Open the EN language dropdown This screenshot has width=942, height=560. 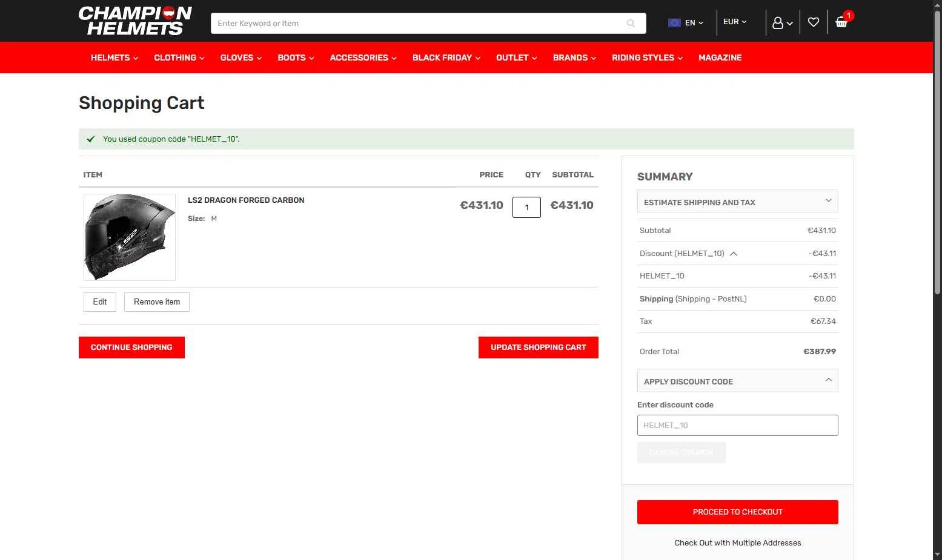(x=694, y=23)
